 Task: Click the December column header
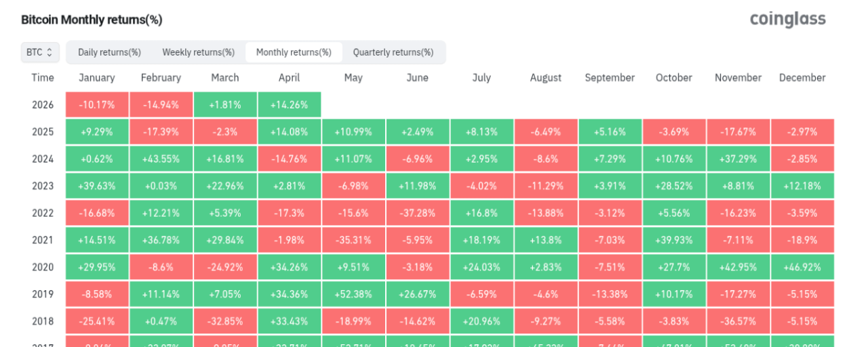click(802, 78)
